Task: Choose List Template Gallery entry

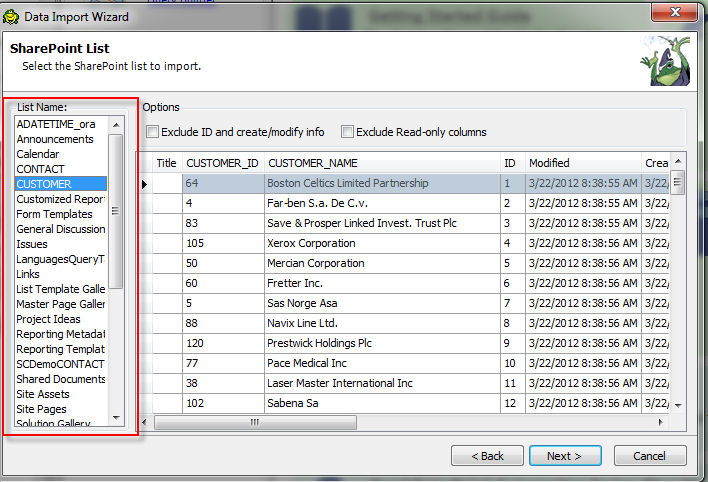Action: pos(61,289)
